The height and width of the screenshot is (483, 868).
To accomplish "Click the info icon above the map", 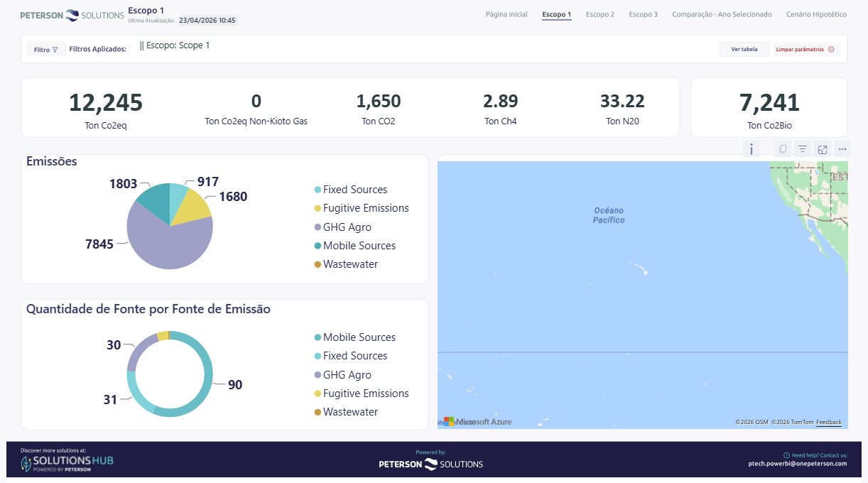I will pos(752,149).
